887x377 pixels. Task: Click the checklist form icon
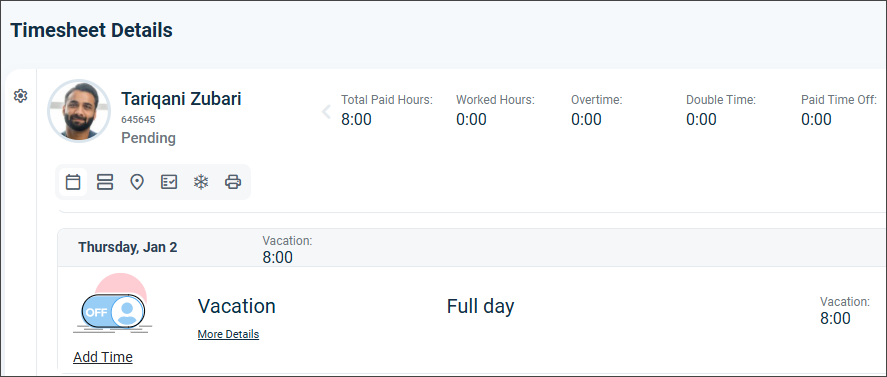169,182
